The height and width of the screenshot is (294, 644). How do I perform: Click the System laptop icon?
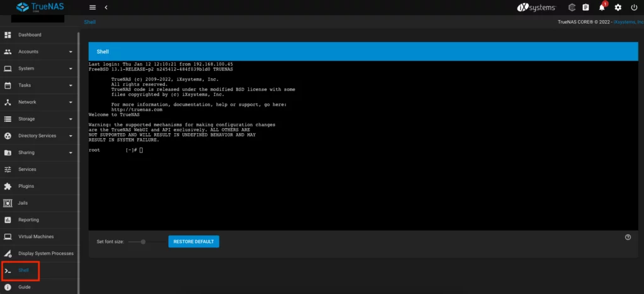point(8,68)
